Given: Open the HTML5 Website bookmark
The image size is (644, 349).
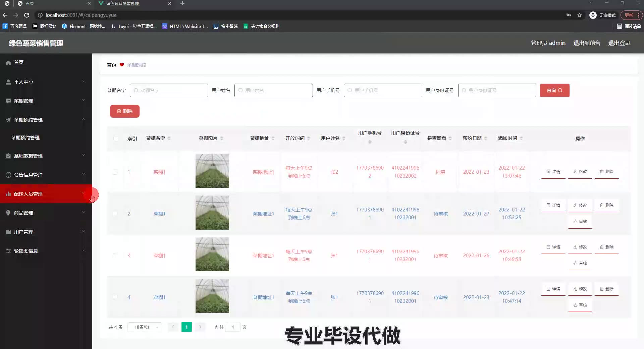Looking at the screenshot, I should (x=185, y=26).
